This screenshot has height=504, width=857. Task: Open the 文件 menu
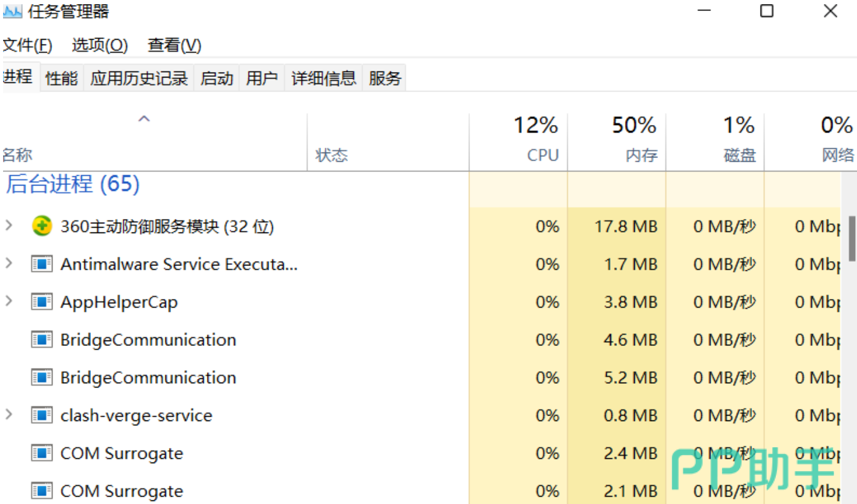click(27, 45)
